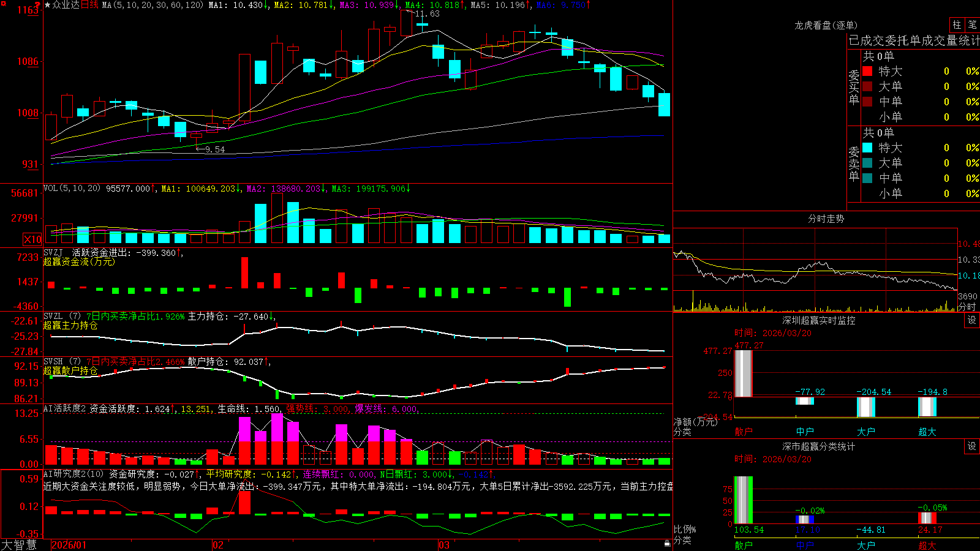Click the 03 month timeline label
Viewport: 980px width, 551px height.
pos(444,545)
